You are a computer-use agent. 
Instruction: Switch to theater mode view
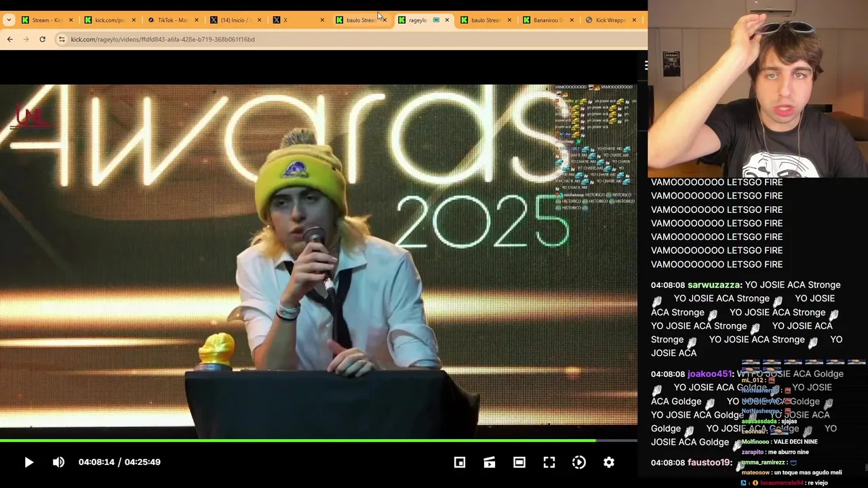click(x=519, y=462)
